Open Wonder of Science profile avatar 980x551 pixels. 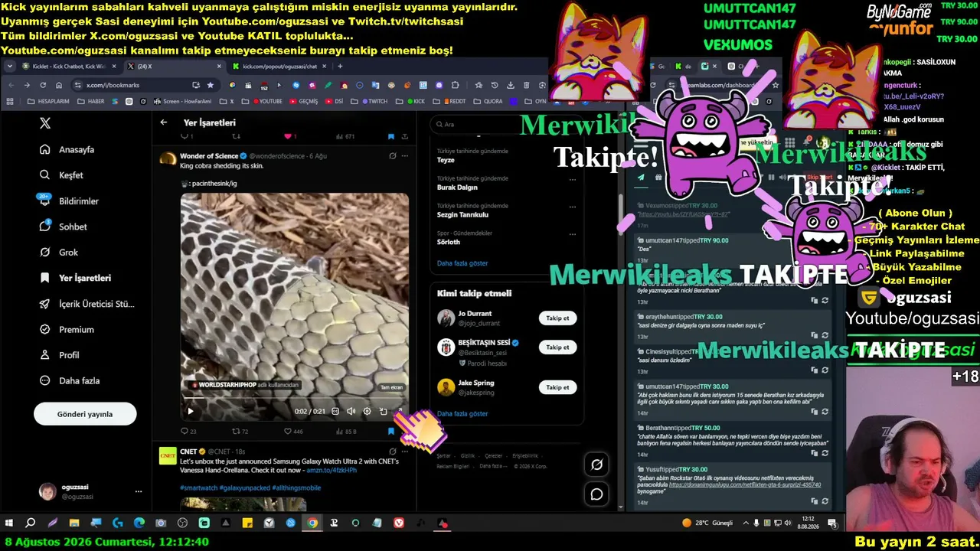pyautogui.click(x=168, y=158)
